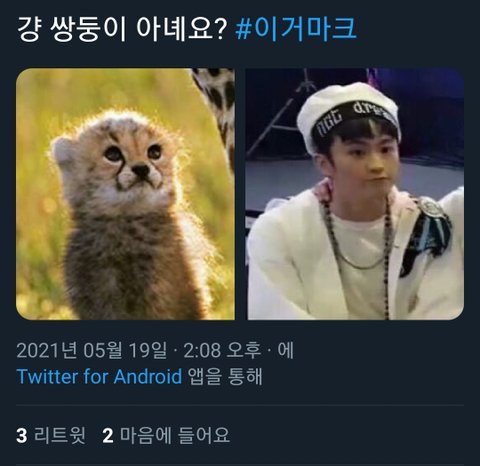Open the cheetah cub photo
The height and width of the screenshot is (466, 480).
pos(125,194)
